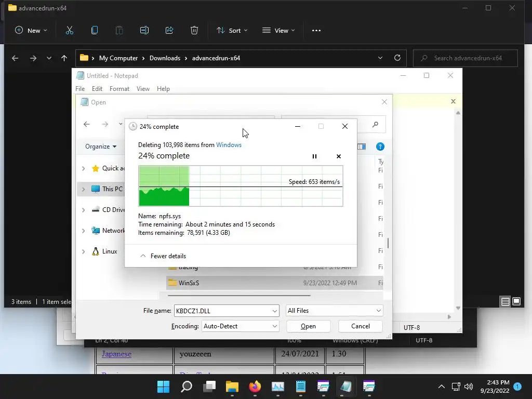Click the Cancel button in Open dialog

pos(361,326)
